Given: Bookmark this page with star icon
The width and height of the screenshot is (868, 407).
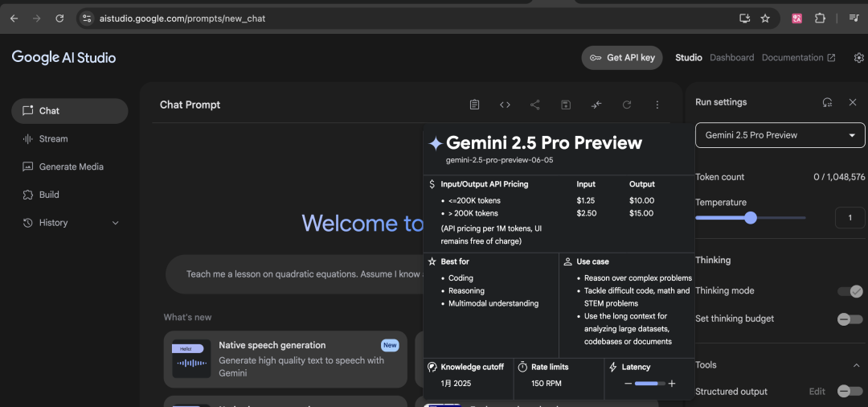Looking at the screenshot, I should pos(765,18).
